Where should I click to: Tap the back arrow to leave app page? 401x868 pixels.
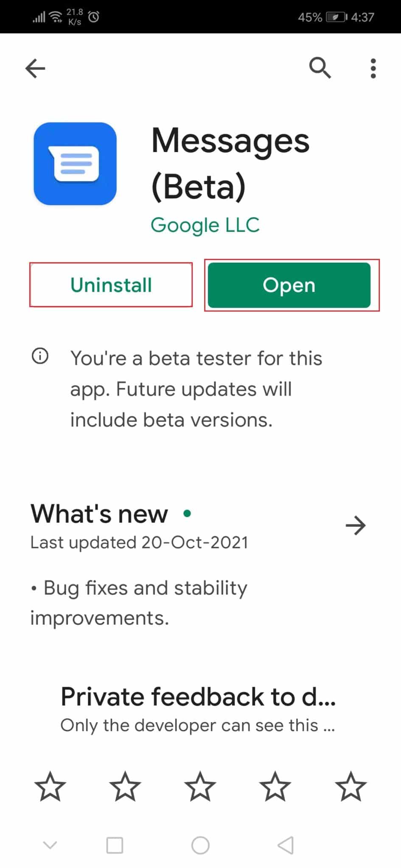pos(35,68)
